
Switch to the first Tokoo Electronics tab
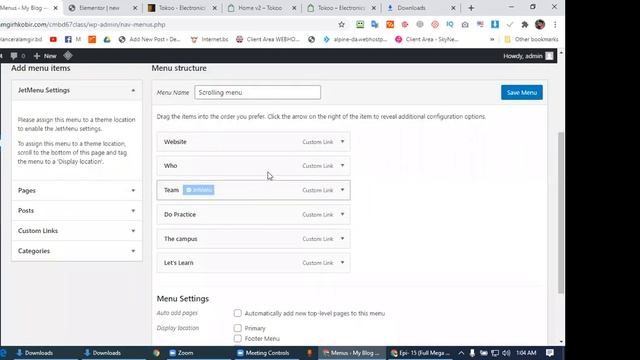click(x=182, y=8)
